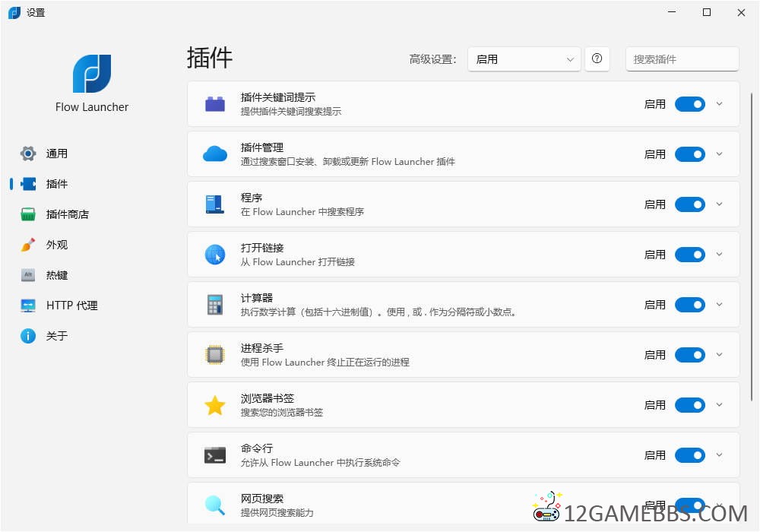This screenshot has width=760, height=532.
Task: Turn off the 插件管理 plugin switch
Action: 690,154
